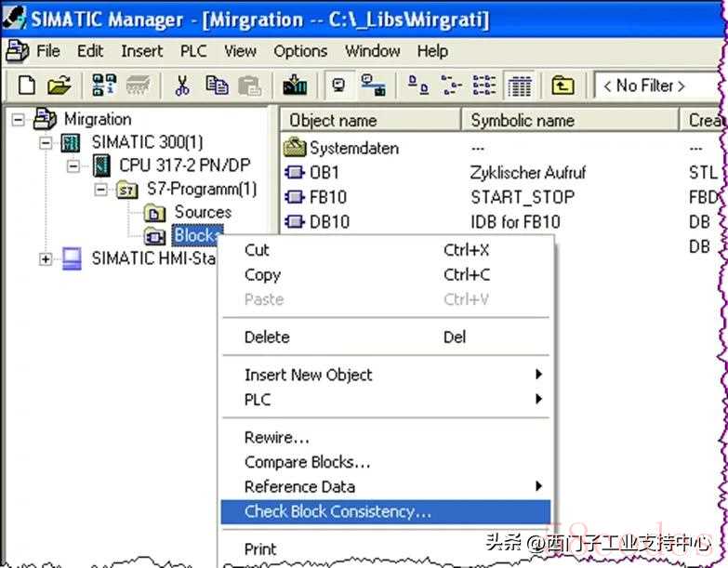Open the Help menu
This screenshot has height=568, width=728.
432,51
